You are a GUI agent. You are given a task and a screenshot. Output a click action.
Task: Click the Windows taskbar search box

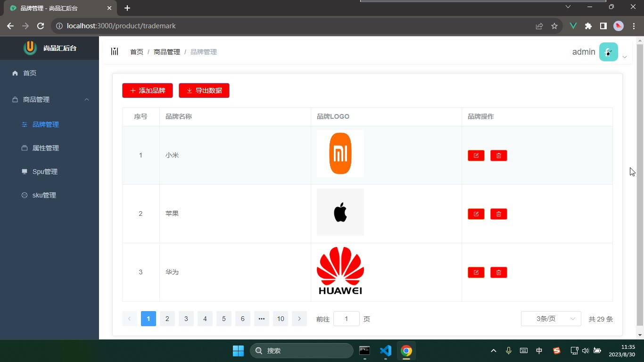(x=302, y=351)
